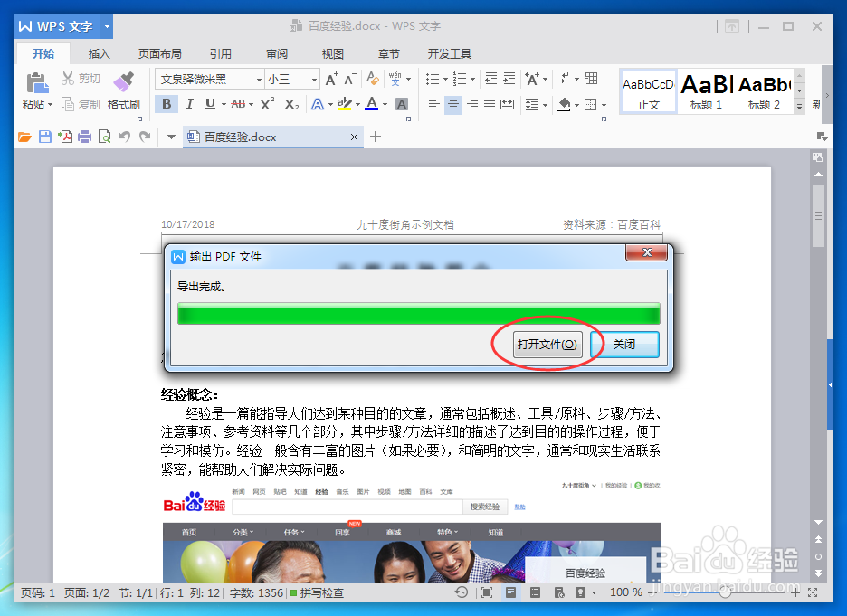The image size is (847, 616).
Task: Toggle strikethrough AB formatting
Action: pyautogui.click(x=238, y=104)
